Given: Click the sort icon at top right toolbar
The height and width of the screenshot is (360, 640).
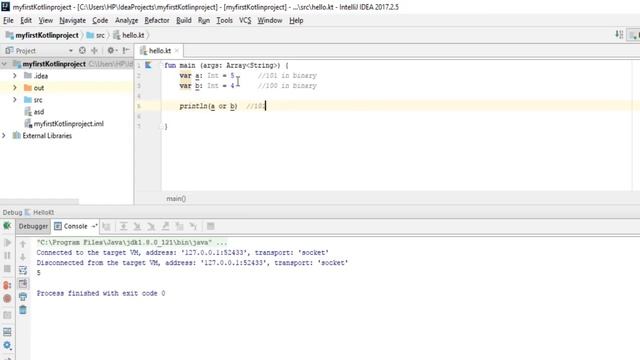Looking at the screenshot, I should click(x=619, y=35).
